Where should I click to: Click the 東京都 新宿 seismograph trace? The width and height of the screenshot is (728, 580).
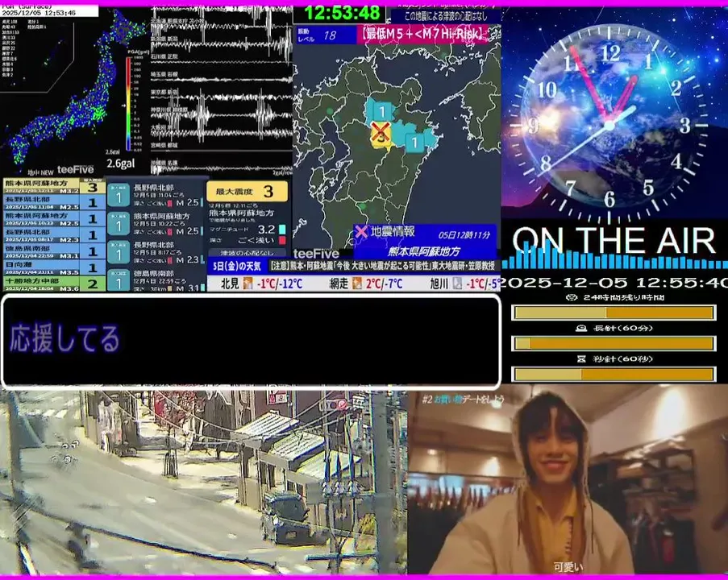[221, 97]
